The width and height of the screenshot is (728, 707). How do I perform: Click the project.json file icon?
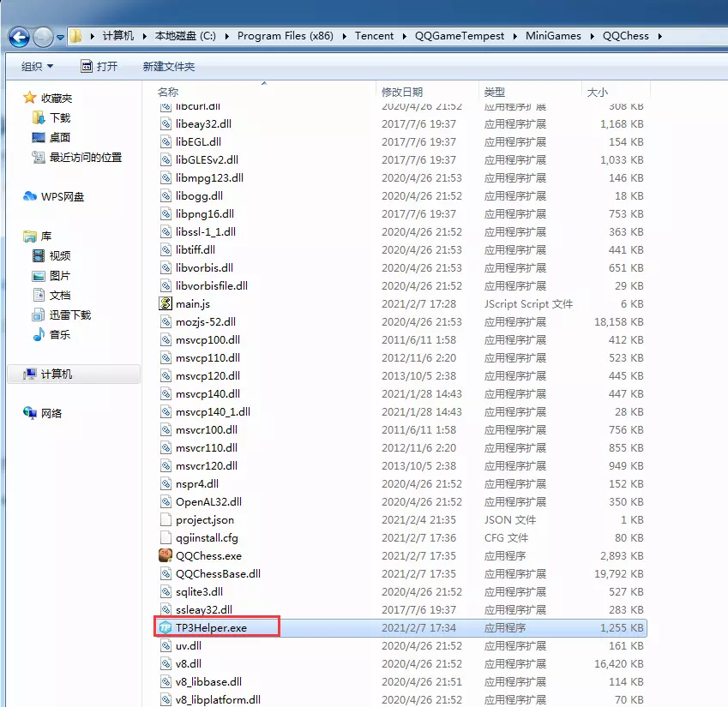coord(166,519)
